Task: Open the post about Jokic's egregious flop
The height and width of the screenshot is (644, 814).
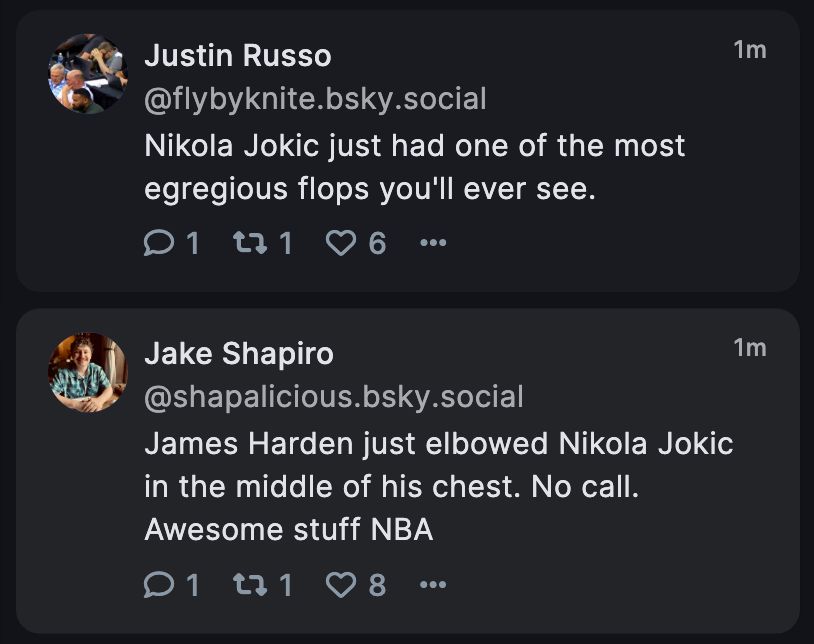Action: tap(414, 166)
